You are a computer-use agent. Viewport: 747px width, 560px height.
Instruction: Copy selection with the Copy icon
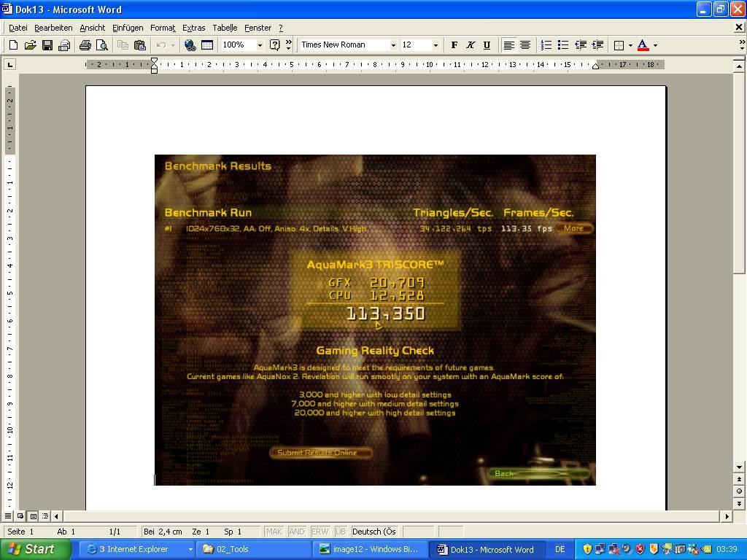[x=123, y=45]
